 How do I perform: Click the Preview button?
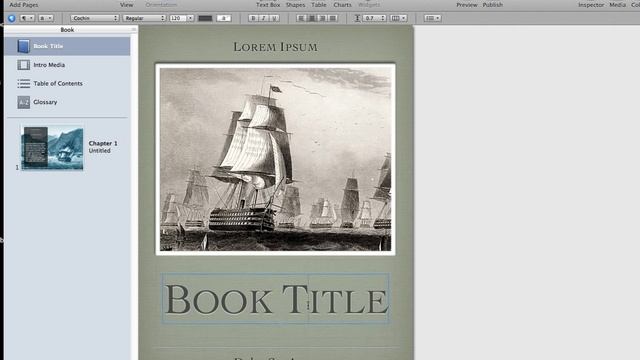tap(467, 5)
